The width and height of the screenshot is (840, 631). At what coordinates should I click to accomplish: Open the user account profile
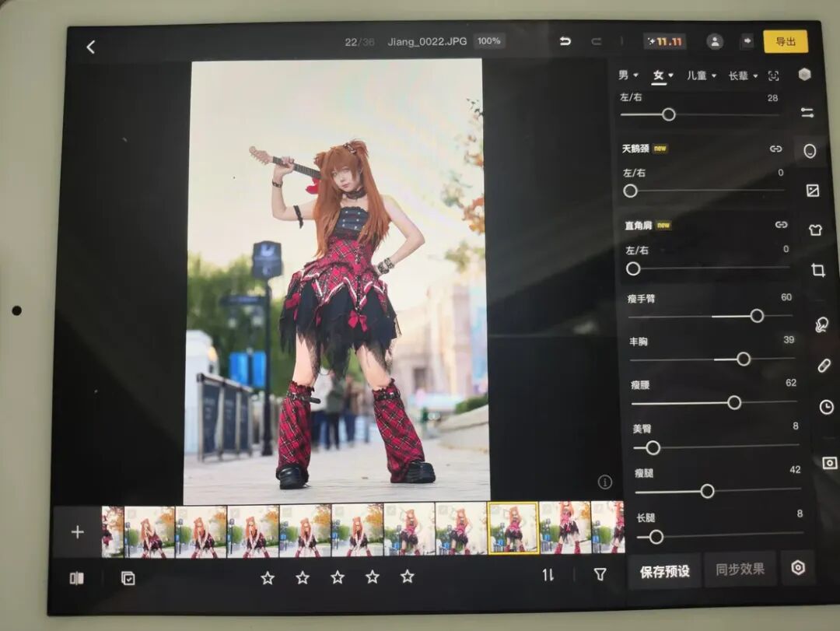[715, 41]
